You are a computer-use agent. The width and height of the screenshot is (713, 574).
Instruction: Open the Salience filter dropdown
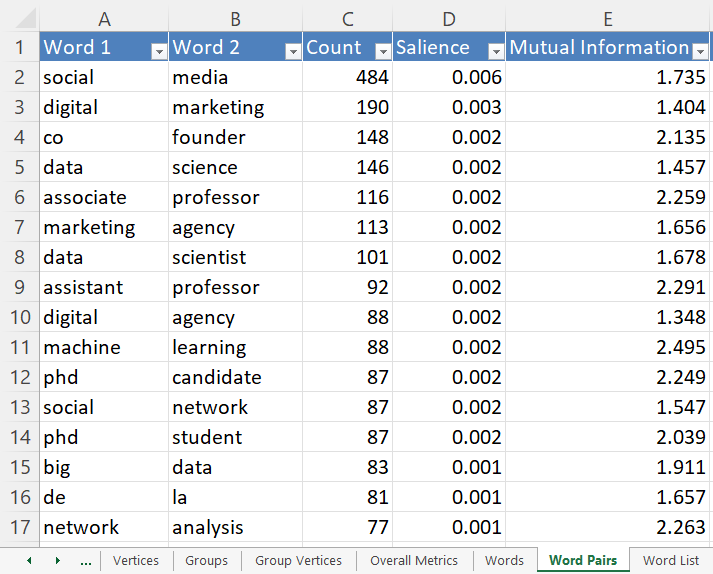pyautogui.click(x=495, y=51)
